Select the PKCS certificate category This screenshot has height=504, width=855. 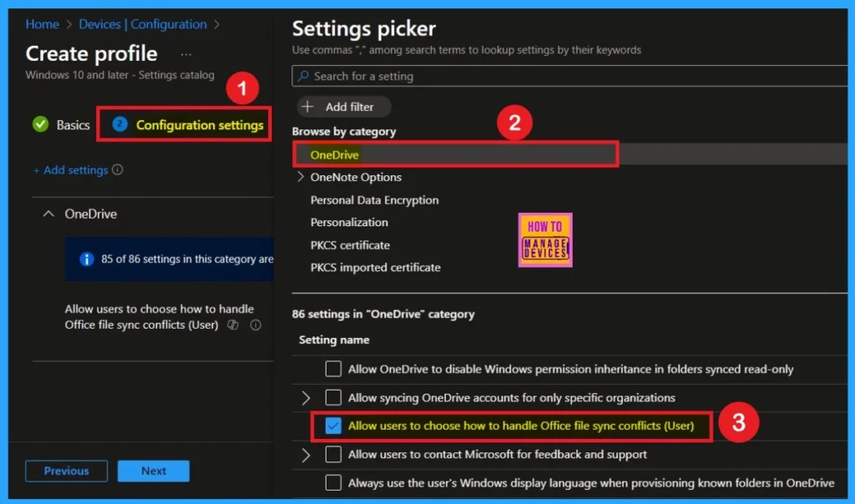[350, 245]
